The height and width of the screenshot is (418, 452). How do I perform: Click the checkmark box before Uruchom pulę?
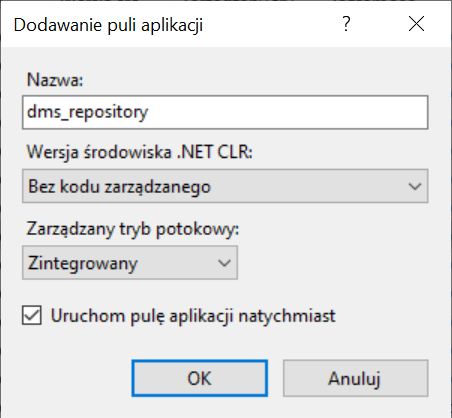click(32, 315)
